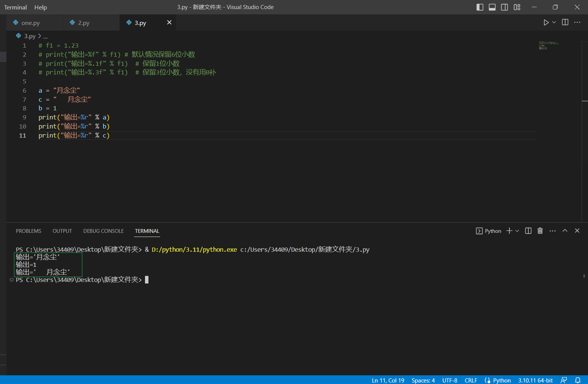Screen dimensions: 588x384
Task: Click Customize Layout icon in title bar
Action: [x=517, y=7]
